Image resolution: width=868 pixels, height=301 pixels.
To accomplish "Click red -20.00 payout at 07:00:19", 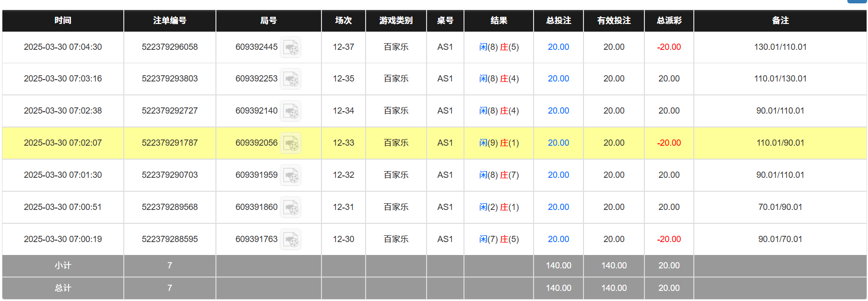I will pos(669,239).
